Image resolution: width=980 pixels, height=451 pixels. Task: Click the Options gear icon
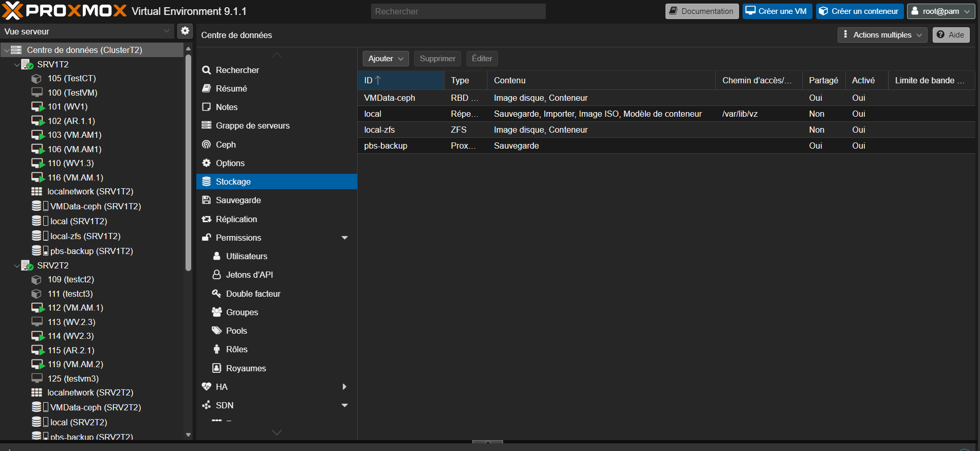tap(207, 163)
